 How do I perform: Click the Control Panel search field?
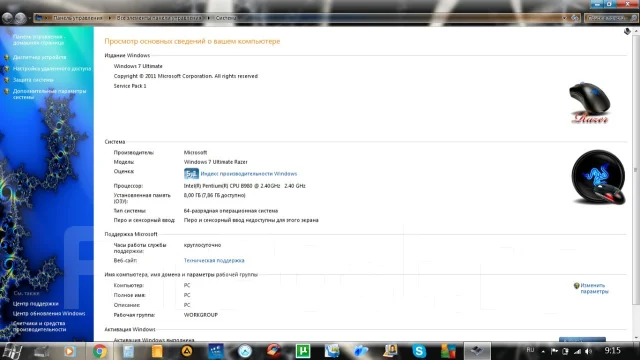[610, 18]
